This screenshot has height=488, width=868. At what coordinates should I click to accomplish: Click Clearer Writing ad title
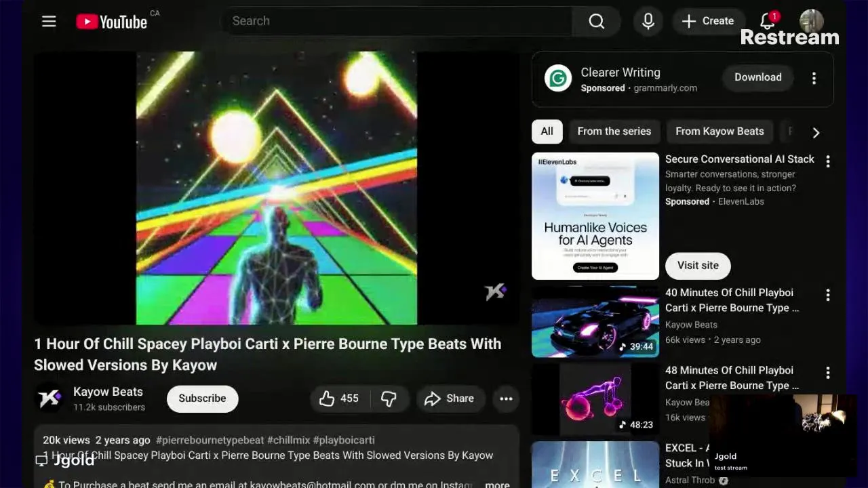(x=620, y=73)
